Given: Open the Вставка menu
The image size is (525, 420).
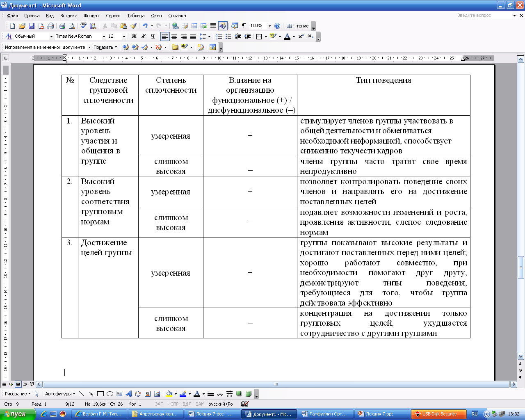Looking at the screenshot, I should pos(68,16).
